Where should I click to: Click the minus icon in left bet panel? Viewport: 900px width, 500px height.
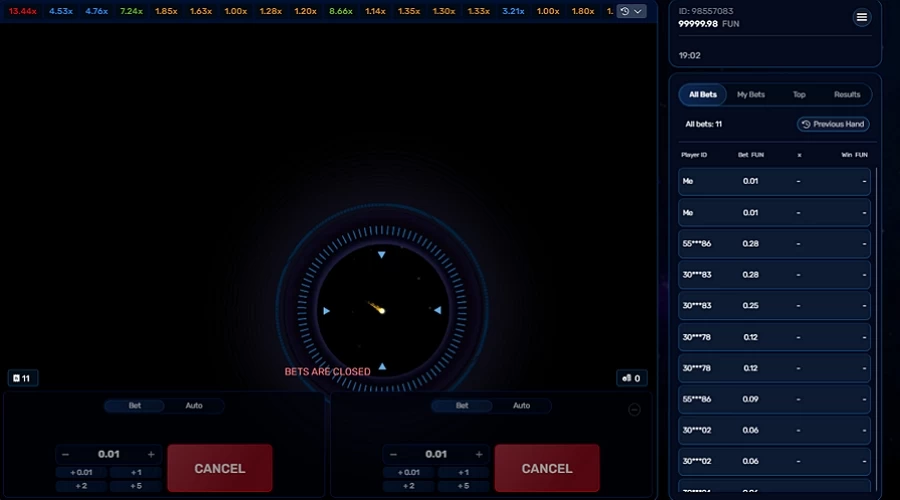[x=66, y=454]
